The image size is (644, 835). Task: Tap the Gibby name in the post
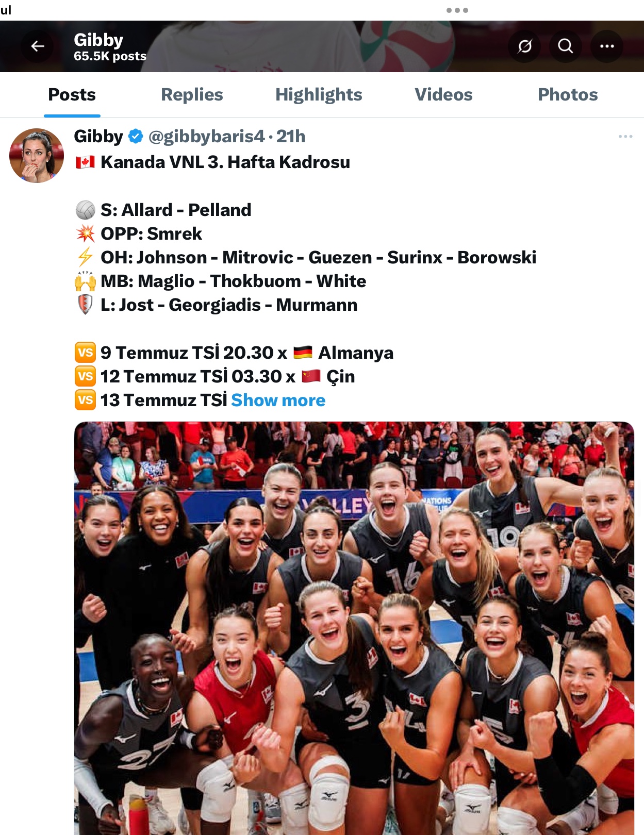98,137
